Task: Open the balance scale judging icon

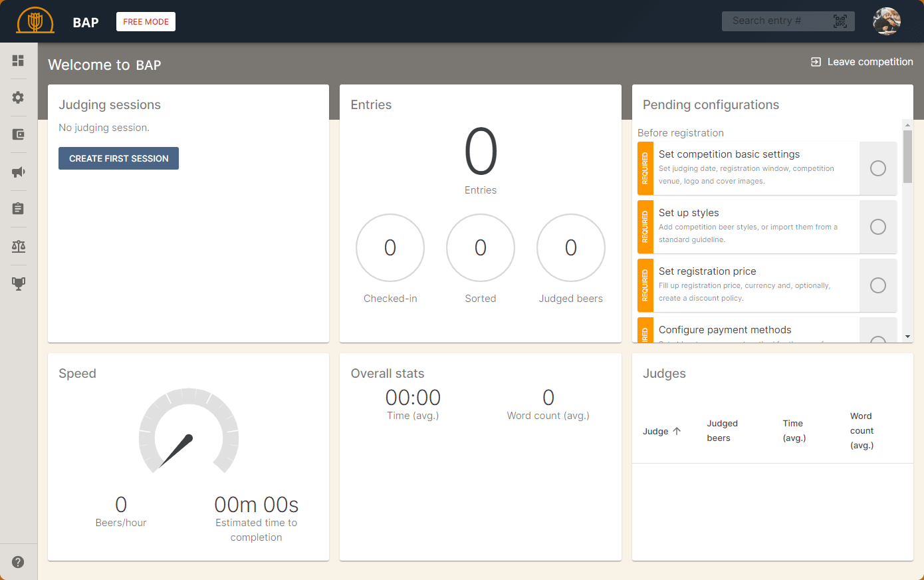Action: point(18,246)
